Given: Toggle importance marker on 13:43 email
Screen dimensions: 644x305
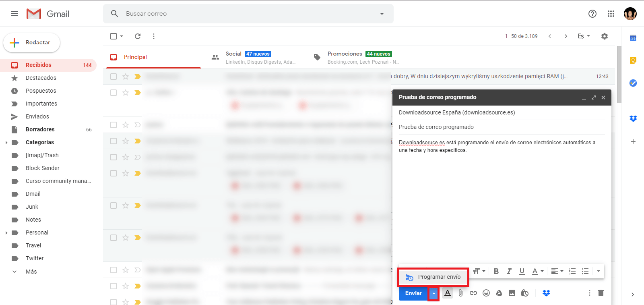Looking at the screenshot, I should pos(138,77).
